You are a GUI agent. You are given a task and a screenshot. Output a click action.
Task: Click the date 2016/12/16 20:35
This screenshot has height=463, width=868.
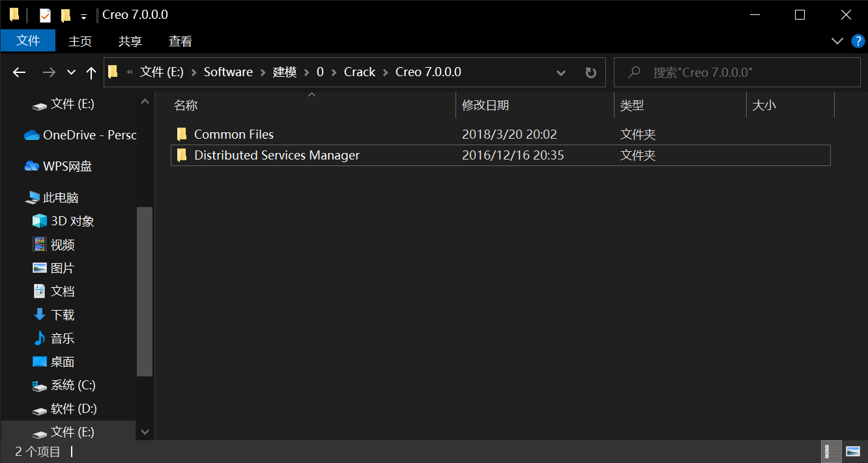(x=513, y=156)
